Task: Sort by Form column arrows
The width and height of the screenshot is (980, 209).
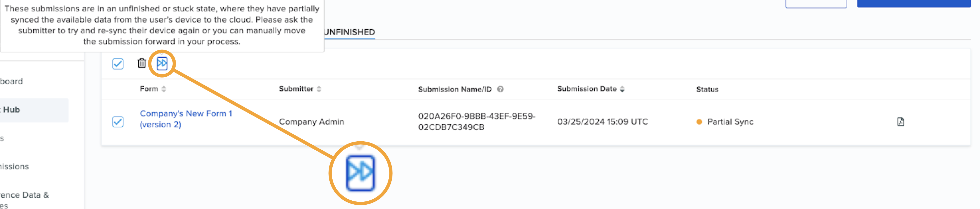Action: 164,89
